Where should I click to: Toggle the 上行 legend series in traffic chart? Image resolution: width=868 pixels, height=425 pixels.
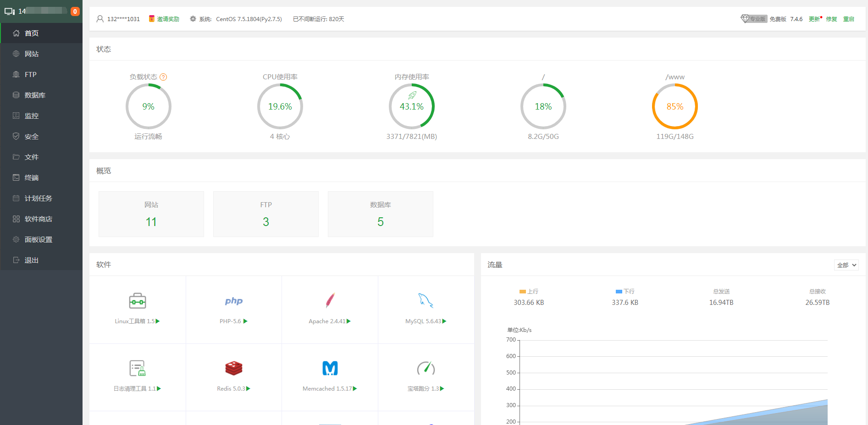tap(529, 292)
